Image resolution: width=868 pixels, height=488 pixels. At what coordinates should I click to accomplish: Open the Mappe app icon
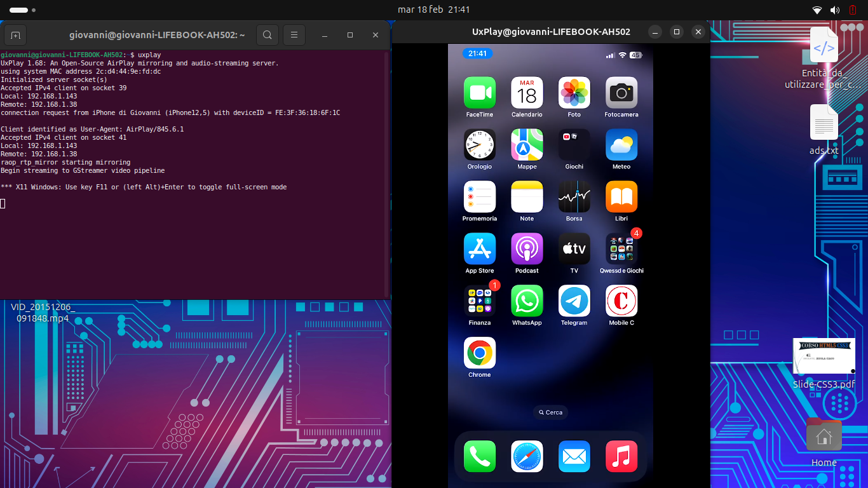(527, 145)
